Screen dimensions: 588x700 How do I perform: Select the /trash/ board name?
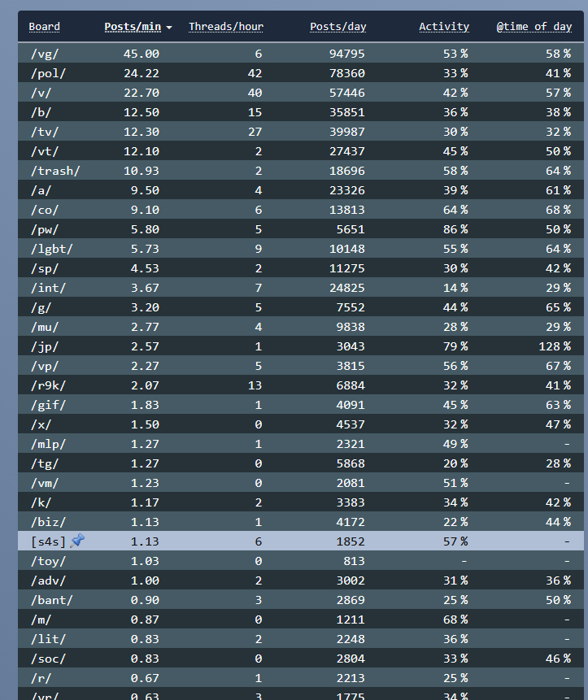(x=55, y=171)
